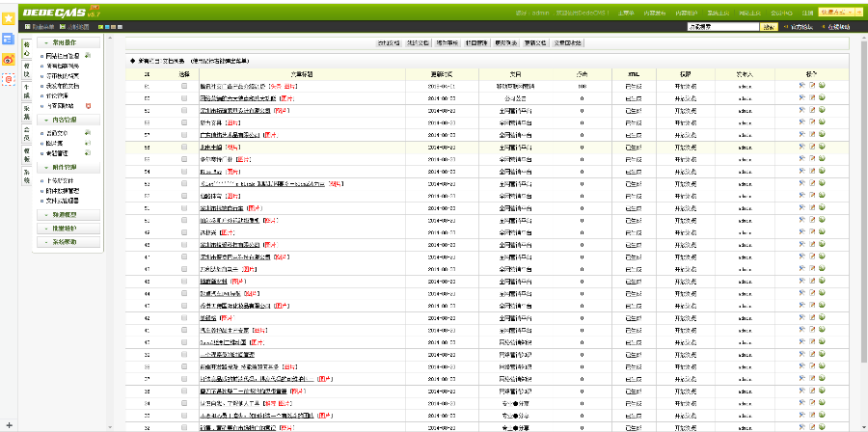Viewport: 868px width, 432px height.
Task: Click the preview globe icon for article ID 60
Action: pyautogui.click(x=822, y=97)
